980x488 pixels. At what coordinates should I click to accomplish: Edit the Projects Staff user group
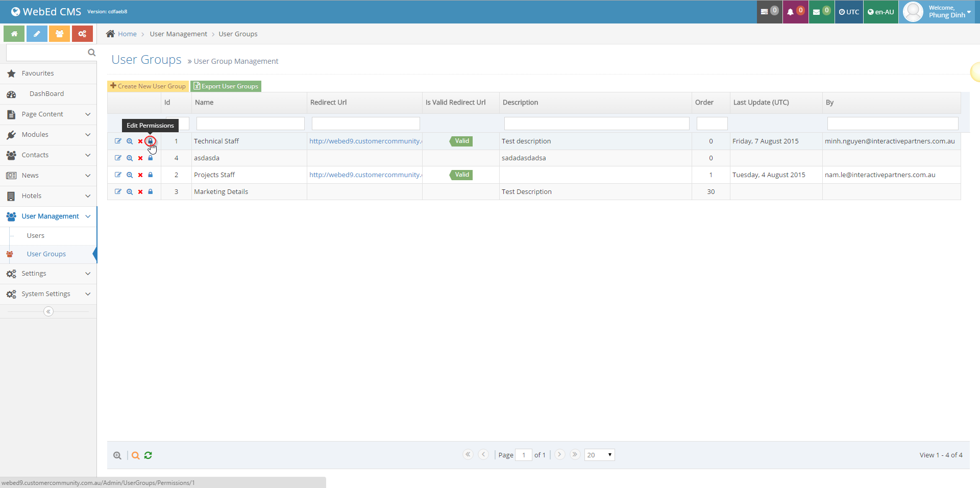pyautogui.click(x=118, y=175)
